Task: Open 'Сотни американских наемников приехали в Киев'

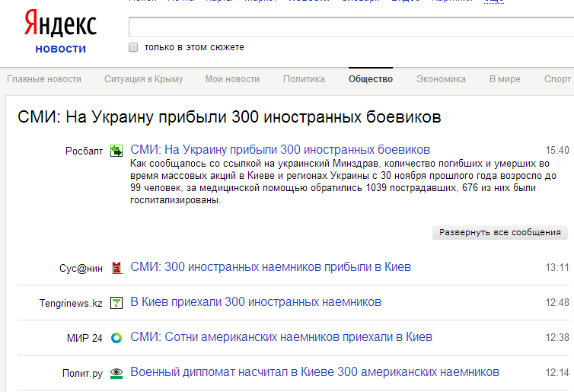Action: (281, 336)
